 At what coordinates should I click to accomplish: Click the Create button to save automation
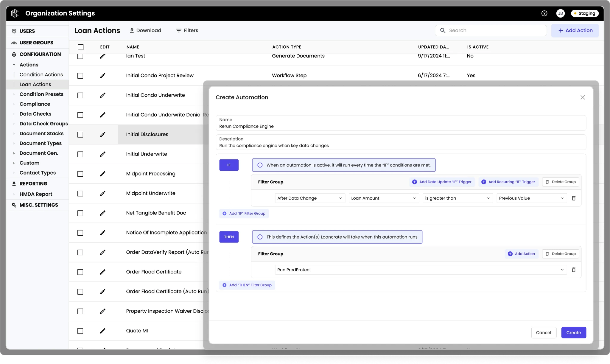click(573, 332)
